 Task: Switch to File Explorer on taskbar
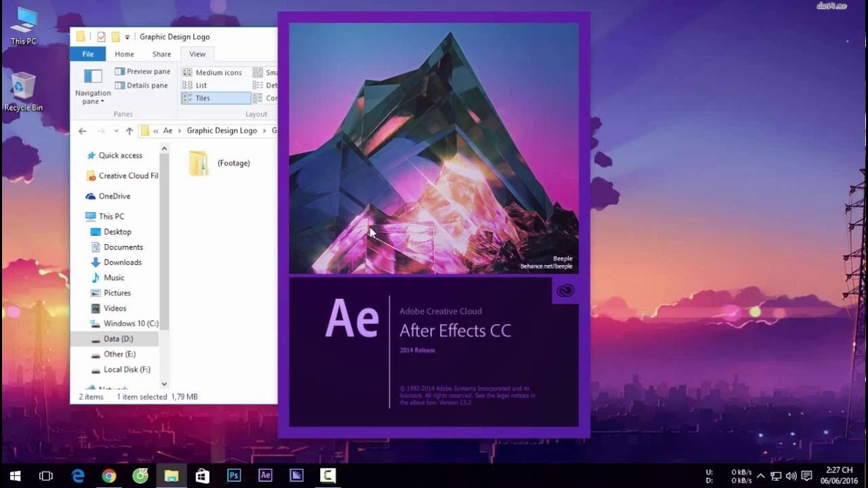coord(172,476)
